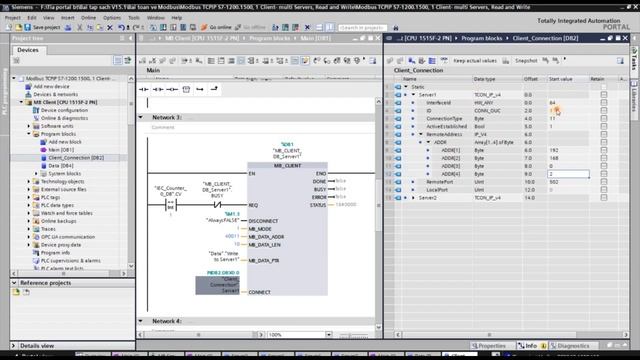The width and height of the screenshot is (640, 360).
Task: Collapse Network 4 in the editor
Action: coord(141,321)
